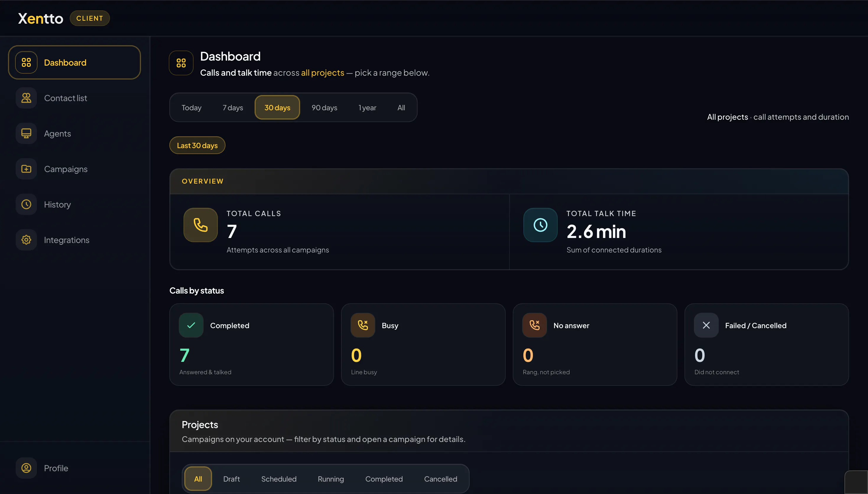The width and height of the screenshot is (868, 494).
Task: Filter projects by Scheduled
Action: tap(278, 479)
